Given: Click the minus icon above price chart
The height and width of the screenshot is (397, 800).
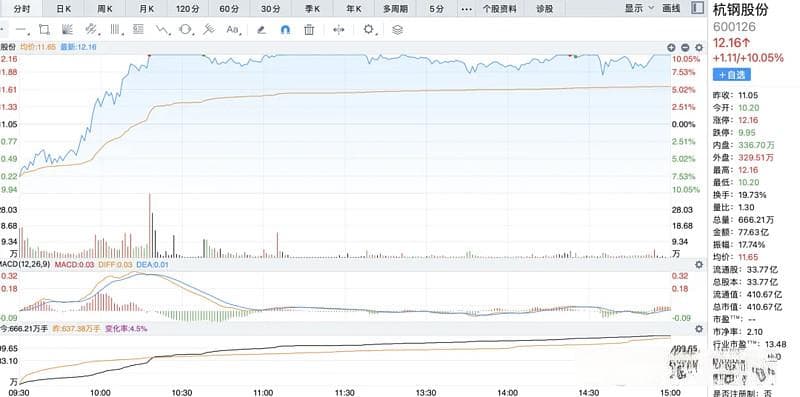Looking at the screenshot, I should 685,47.
